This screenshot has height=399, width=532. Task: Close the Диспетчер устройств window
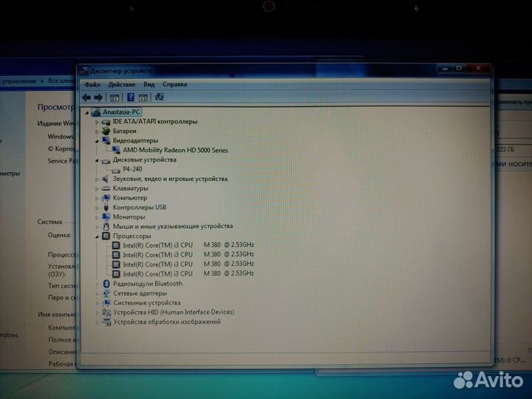click(478, 69)
